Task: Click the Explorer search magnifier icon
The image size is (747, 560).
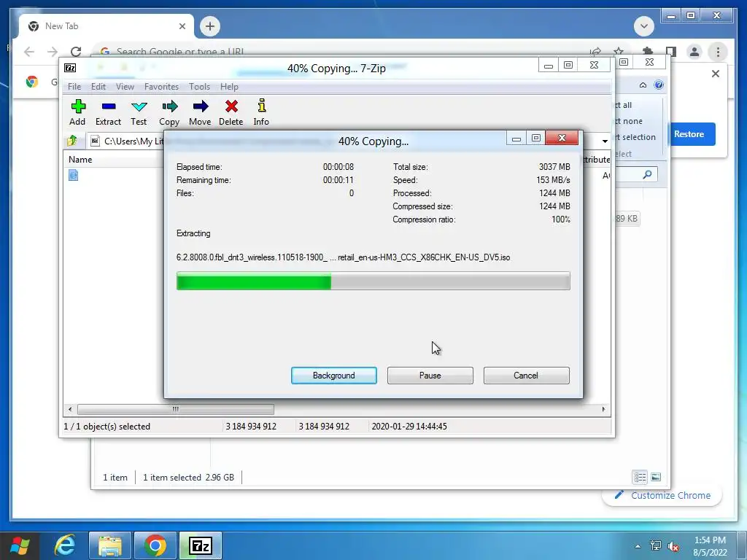Action: click(647, 175)
